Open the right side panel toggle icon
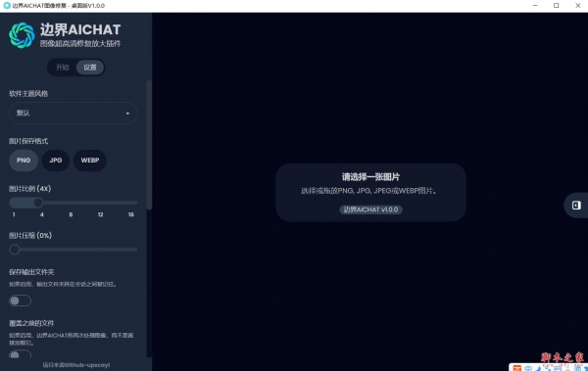588x371 pixels. (576, 205)
